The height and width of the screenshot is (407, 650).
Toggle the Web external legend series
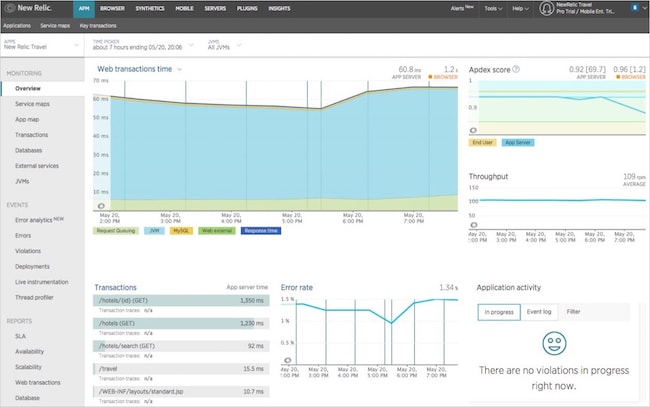tap(217, 231)
